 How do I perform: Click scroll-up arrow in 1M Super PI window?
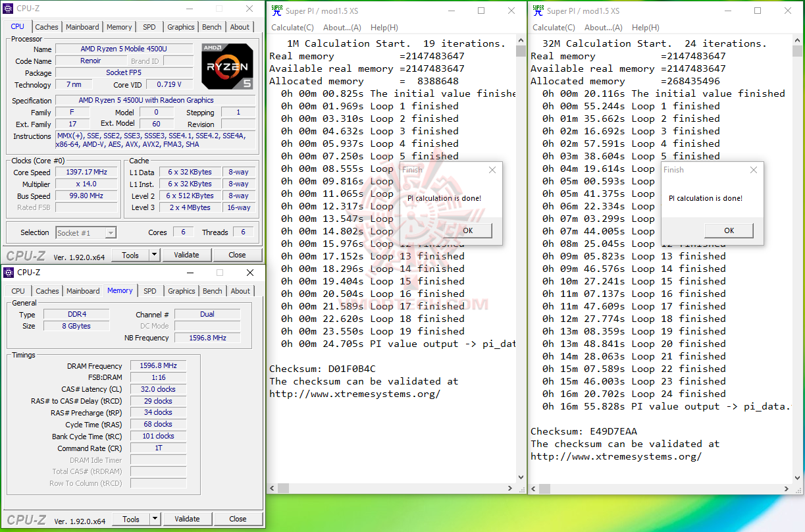(x=521, y=41)
